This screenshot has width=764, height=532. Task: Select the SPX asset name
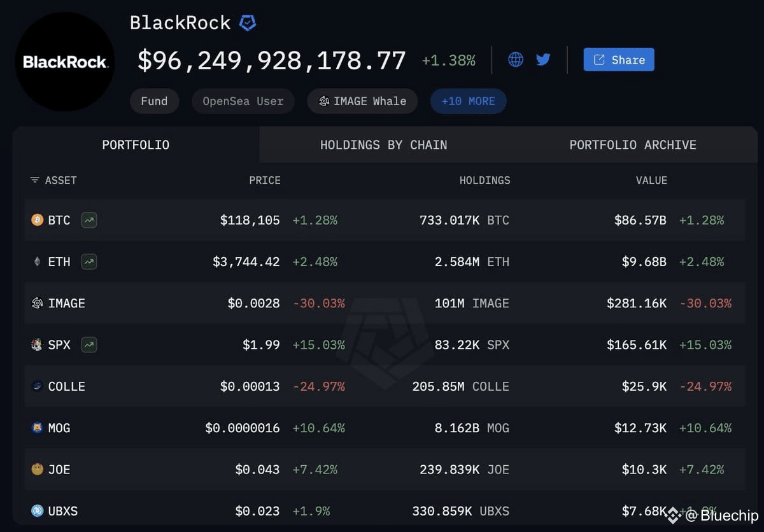tap(59, 345)
